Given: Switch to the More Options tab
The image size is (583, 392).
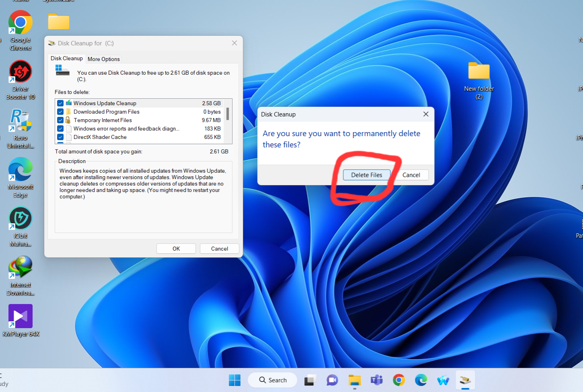Looking at the screenshot, I should pyautogui.click(x=104, y=59).
